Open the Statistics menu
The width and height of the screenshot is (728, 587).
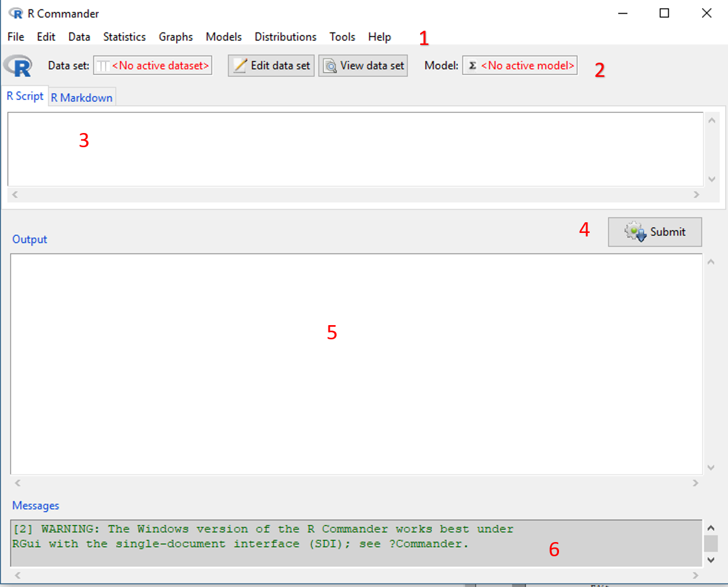coord(124,37)
